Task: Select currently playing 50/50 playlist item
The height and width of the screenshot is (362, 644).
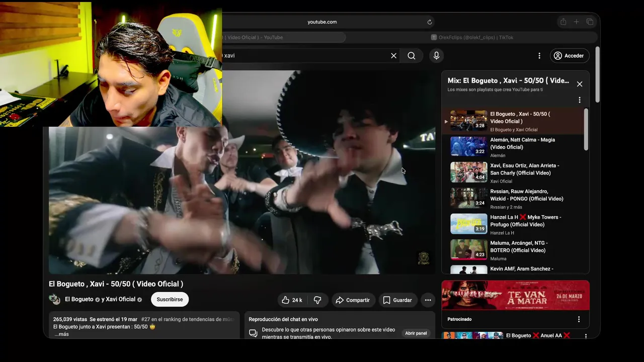Action: point(513,121)
